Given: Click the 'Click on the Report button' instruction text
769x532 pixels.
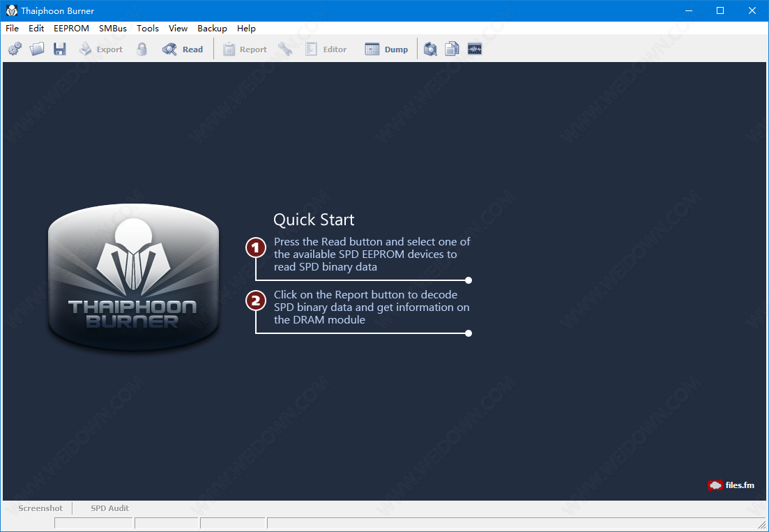Looking at the screenshot, I should [x=372, y=307].
